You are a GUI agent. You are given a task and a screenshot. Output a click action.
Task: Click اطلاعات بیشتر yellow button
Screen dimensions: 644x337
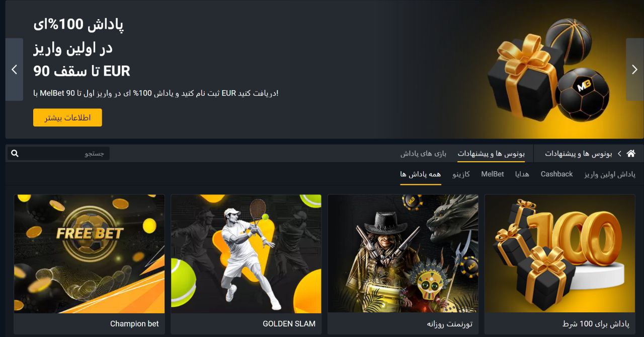[67, 117]
